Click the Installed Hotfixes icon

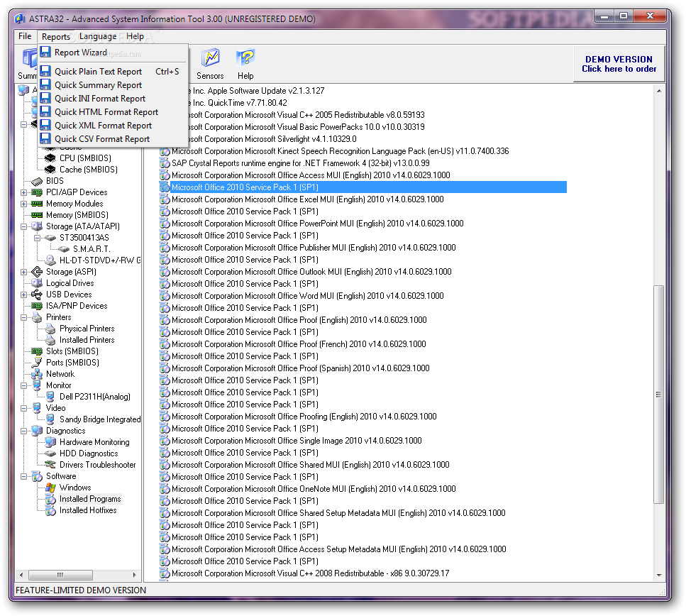tap(50, 510)
